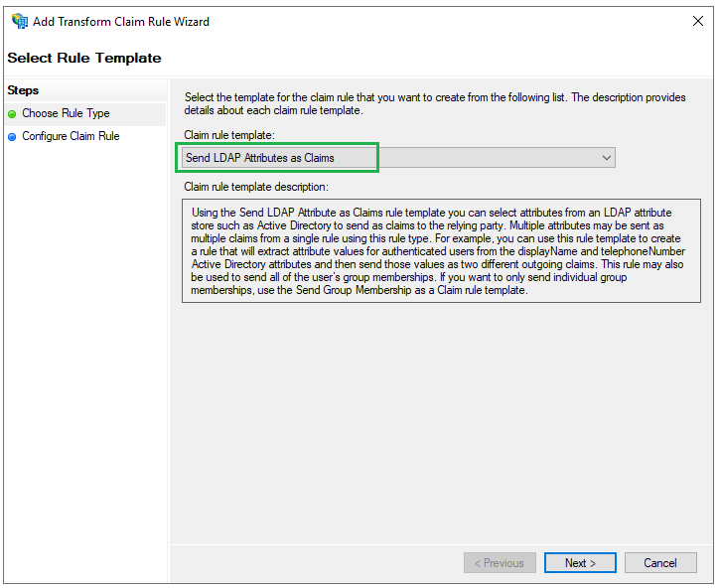Select the Choose Rule Type step
The width and height of the screenshot is (720, 588).
coord(66,113)
